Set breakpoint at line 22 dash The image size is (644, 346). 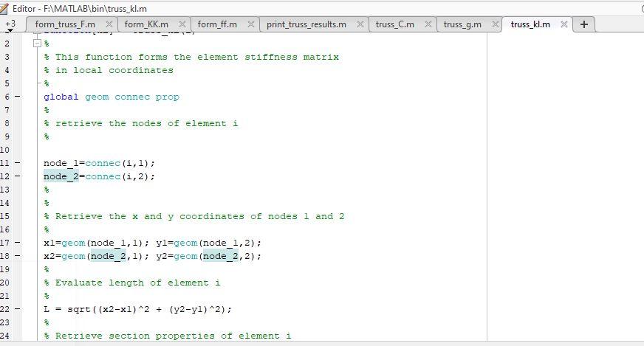[x=18, y=308]
